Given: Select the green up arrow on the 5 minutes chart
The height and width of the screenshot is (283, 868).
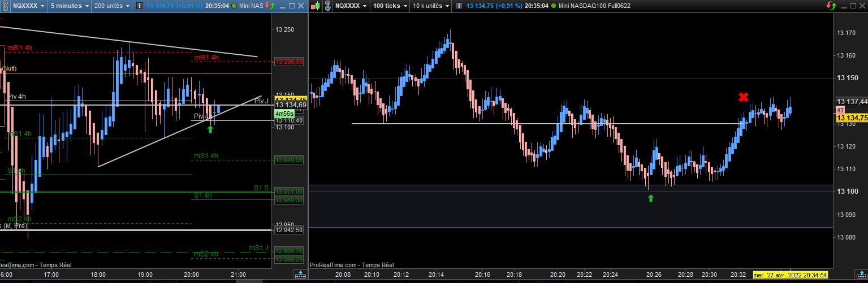Looking at the screenshot, I should pos(210,129).
